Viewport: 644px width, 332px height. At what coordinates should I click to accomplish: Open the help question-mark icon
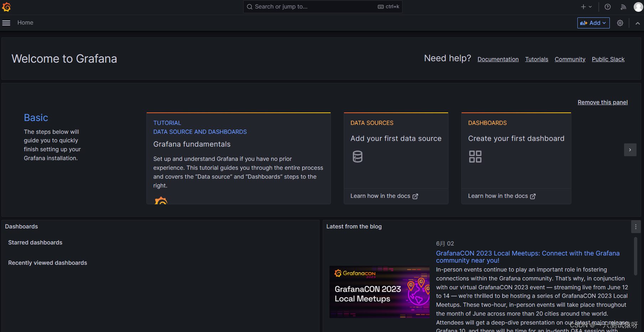607,6
